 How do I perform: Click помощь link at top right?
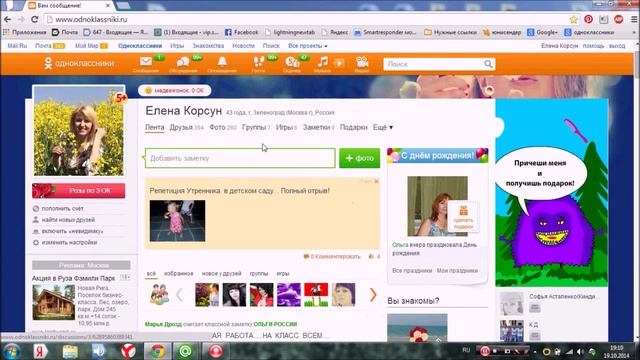coord(593,46)
